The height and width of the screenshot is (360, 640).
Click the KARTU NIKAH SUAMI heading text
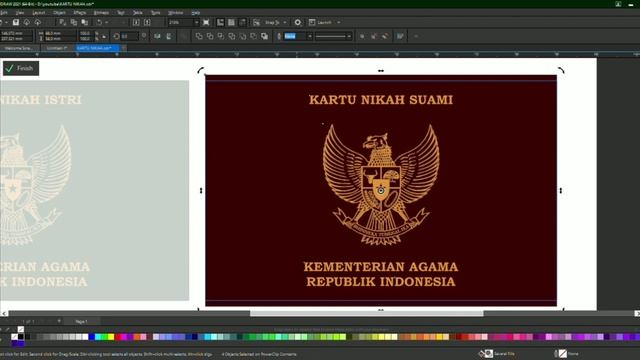click(381, 100)
